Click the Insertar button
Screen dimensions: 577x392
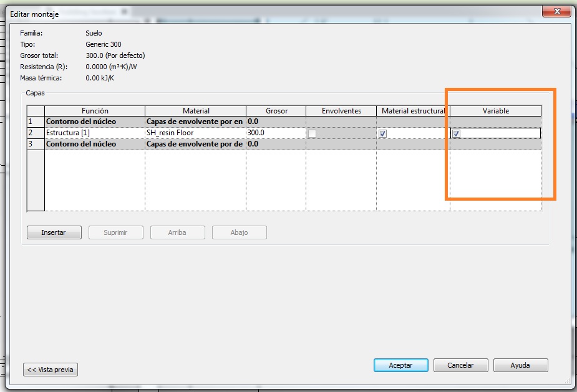[54, 232]
